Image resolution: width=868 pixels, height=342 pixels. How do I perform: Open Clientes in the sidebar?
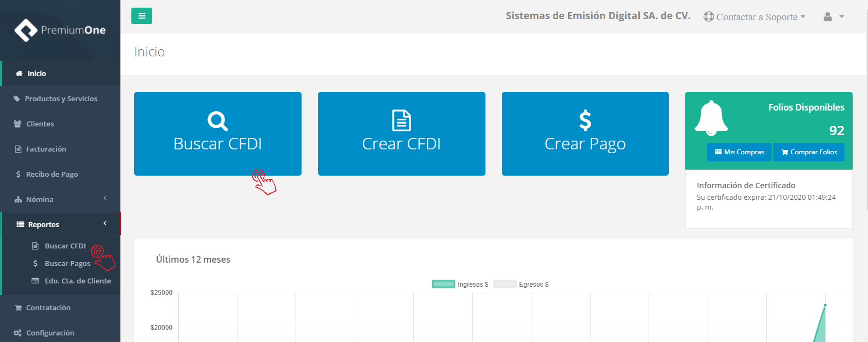(x=60, y=124)
